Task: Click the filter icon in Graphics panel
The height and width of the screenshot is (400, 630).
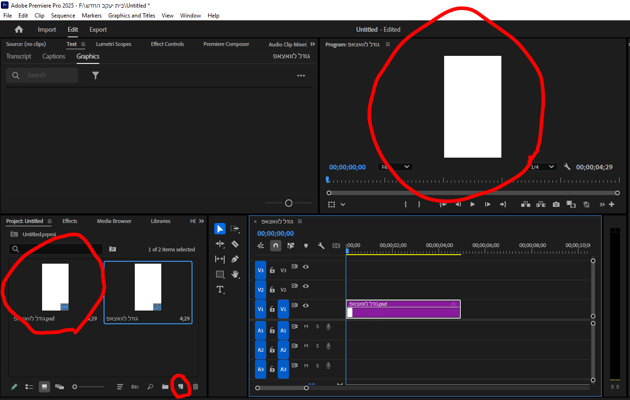Action: pyautogui.click(x=95, y=75)
